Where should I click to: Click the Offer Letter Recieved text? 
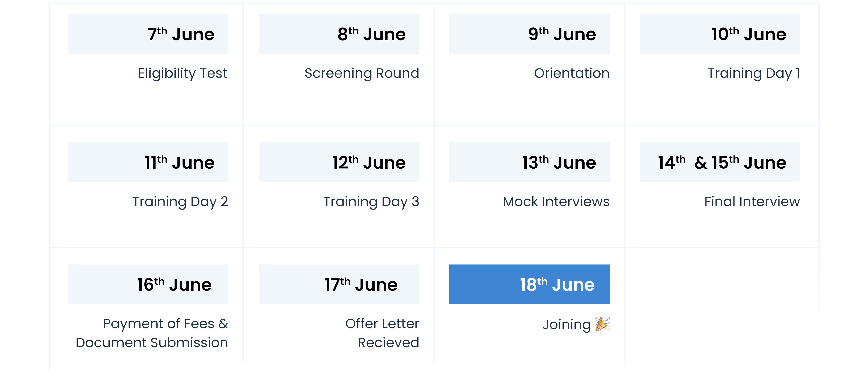(382, 333)
